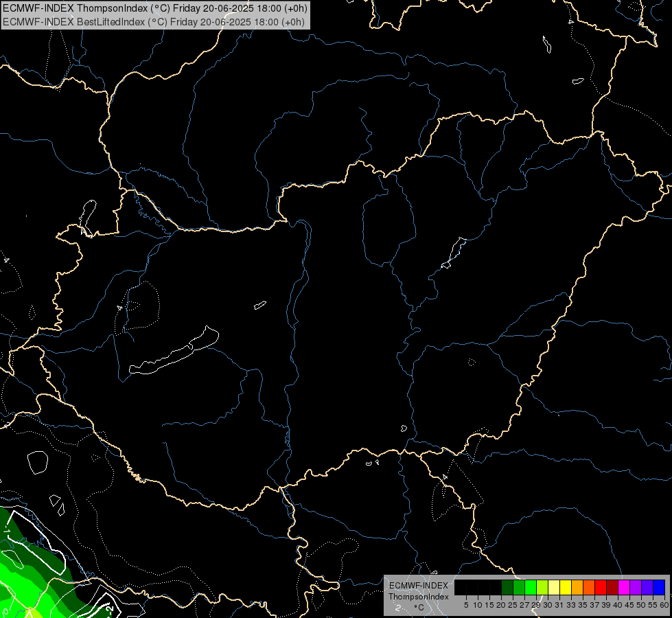Click the magenta 40-45 legend swatch
672x618 pixels.
tap(624, 587)
